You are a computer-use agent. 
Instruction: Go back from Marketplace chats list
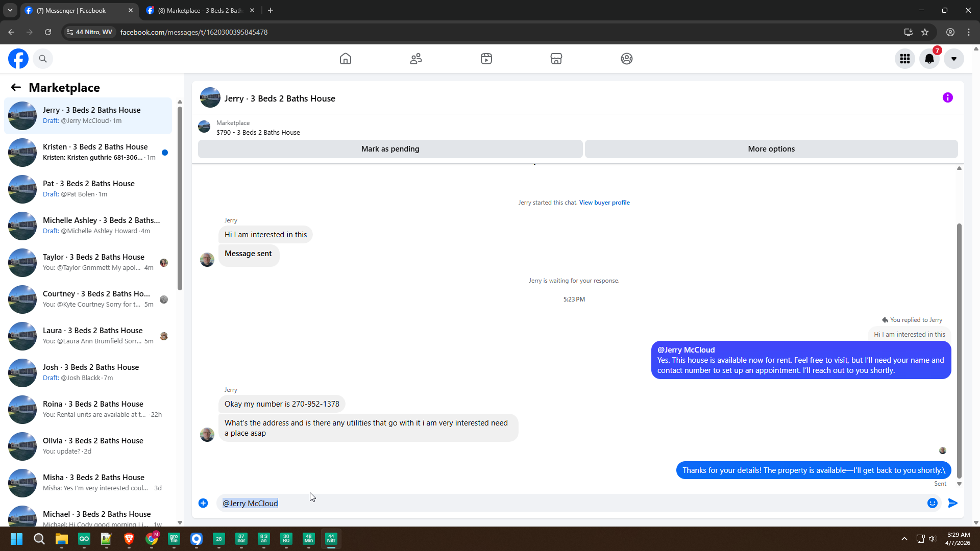16,87
